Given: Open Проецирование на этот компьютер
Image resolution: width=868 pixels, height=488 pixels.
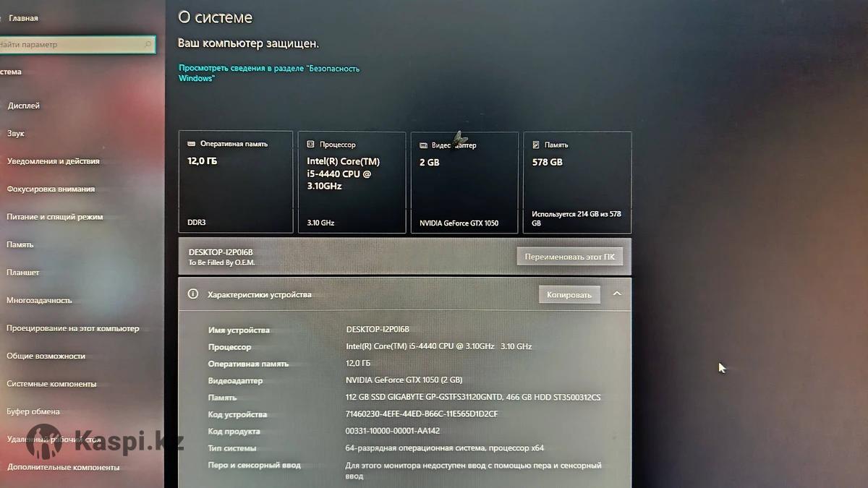Looking at the screenshot, I should point(72,328).
